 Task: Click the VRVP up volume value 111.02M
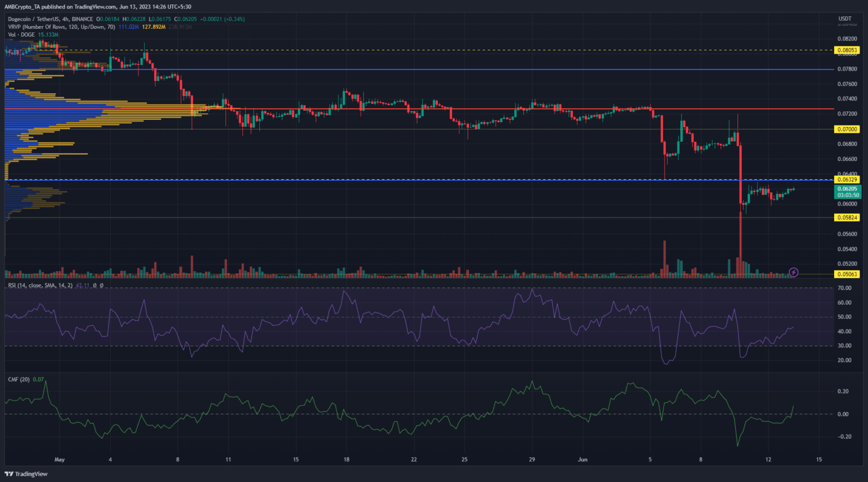[129, 27]
